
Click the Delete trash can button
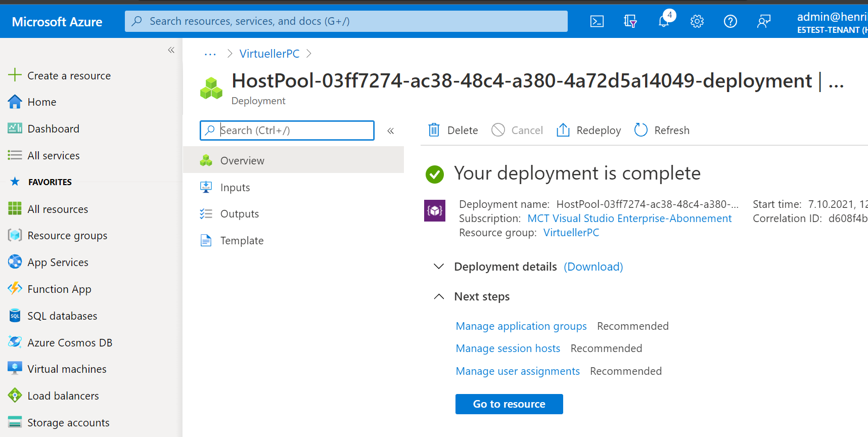453,130
